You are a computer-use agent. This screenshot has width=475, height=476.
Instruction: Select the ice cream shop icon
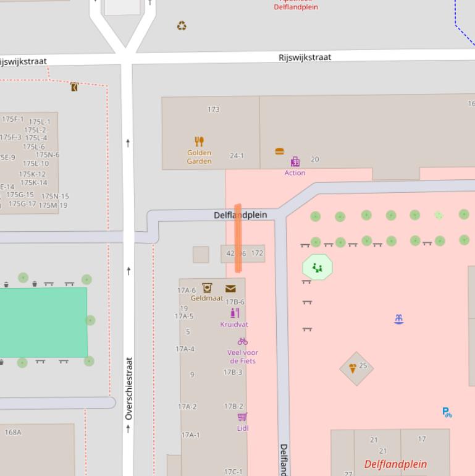coord(352,368)
